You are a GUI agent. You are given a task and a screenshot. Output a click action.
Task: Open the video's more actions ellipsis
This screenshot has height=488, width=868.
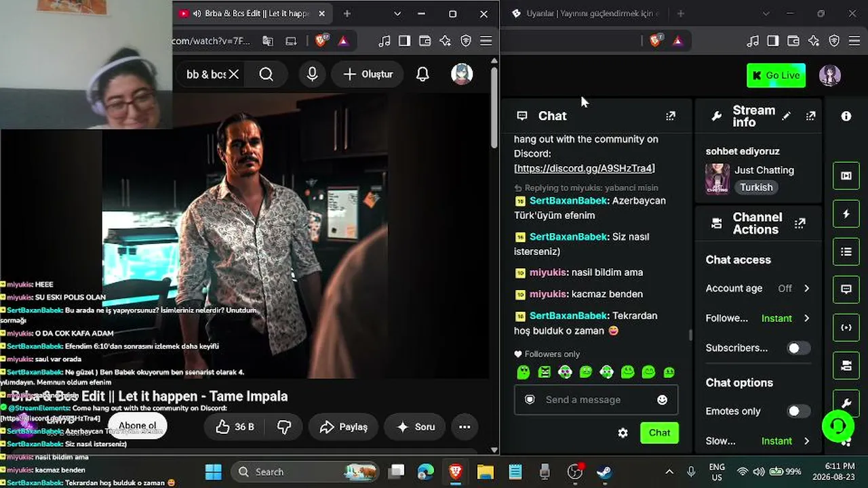click(x=465, y=427)
